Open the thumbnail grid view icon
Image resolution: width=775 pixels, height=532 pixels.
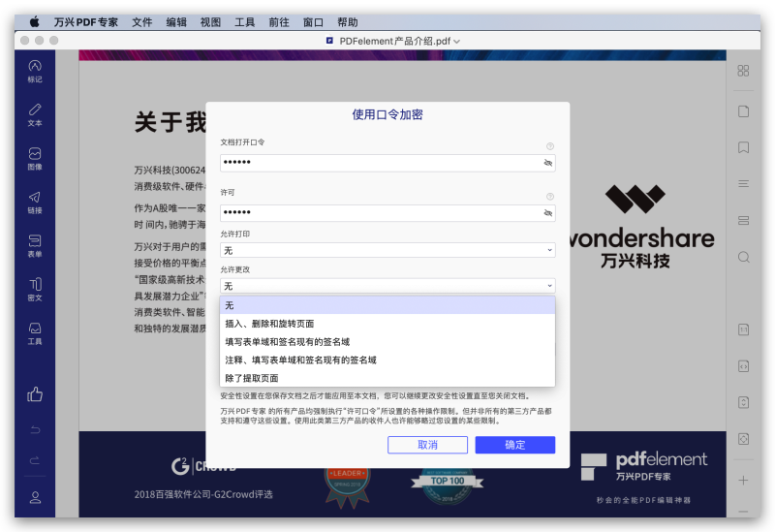[x=743, y=71]
